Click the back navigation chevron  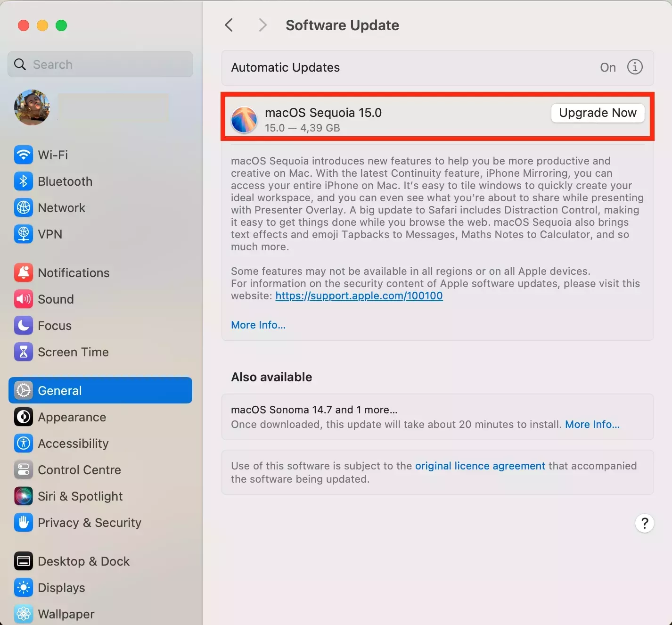pos(229,25)
